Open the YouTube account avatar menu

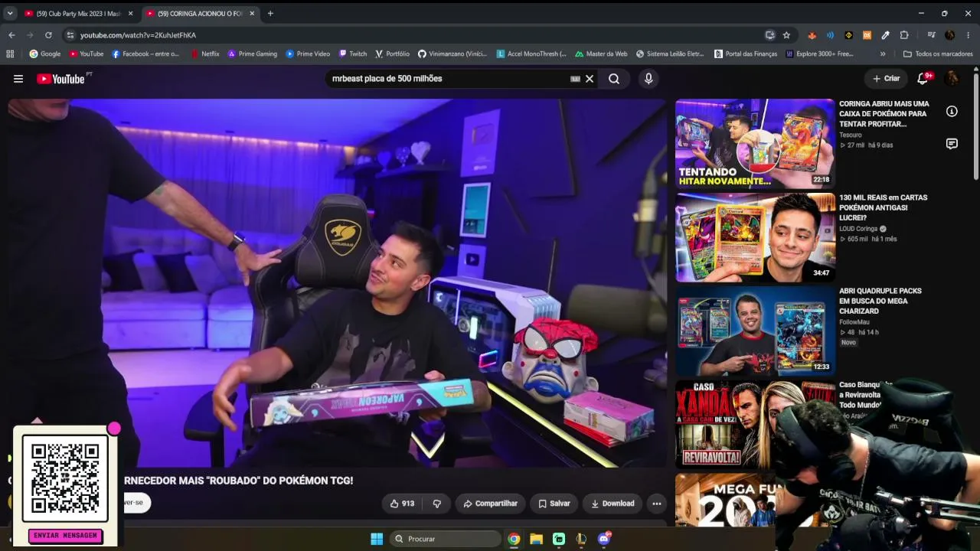click(952, 78)
